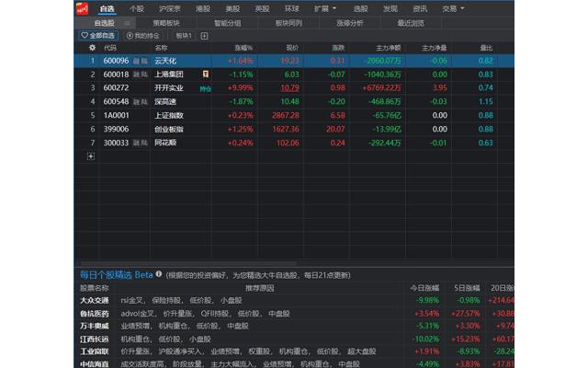The height and width of the screenshot is (368, 588).
Task: Sort by the 现价 column header
Action: pyautogui.click(x=292, y=48)
